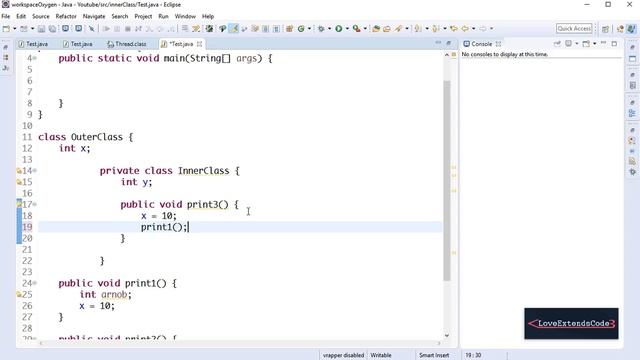The height and width of the screenshot is (360, 640).
Task: Click the class OuterClass code line
Action: click(x=86, y=137)
